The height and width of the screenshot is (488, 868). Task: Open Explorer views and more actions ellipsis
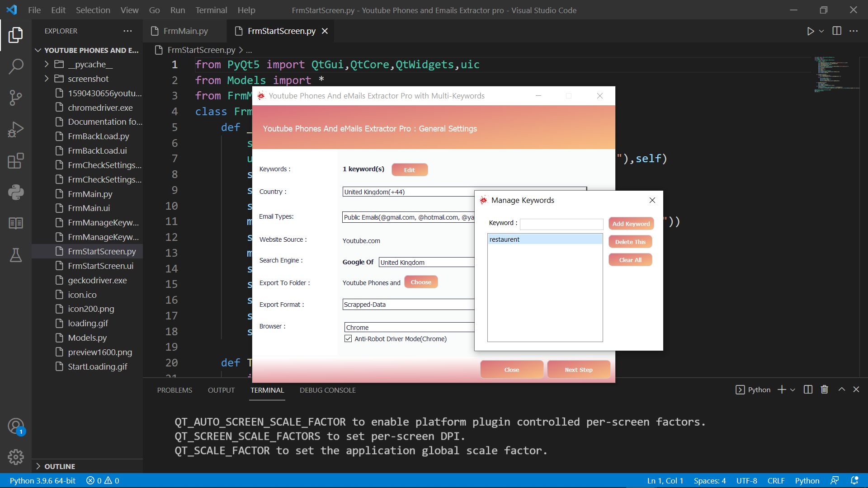(127, 31)
